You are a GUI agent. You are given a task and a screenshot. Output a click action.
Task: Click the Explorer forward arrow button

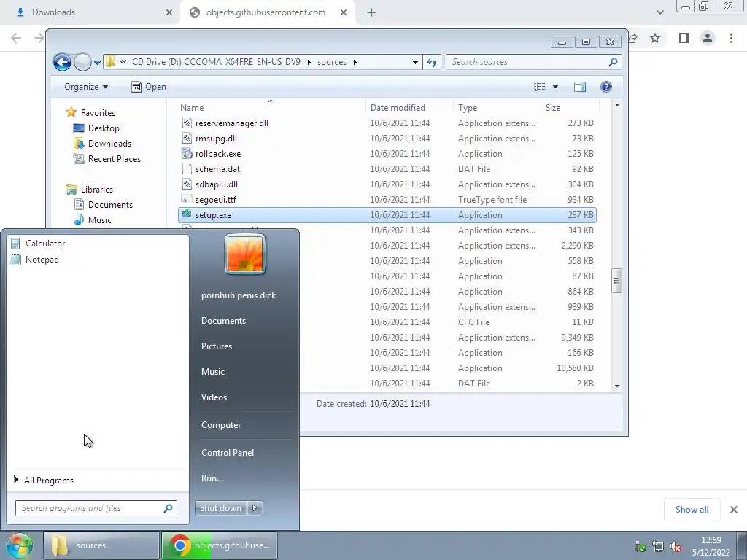pyautogui.click(x=82, y=62)
